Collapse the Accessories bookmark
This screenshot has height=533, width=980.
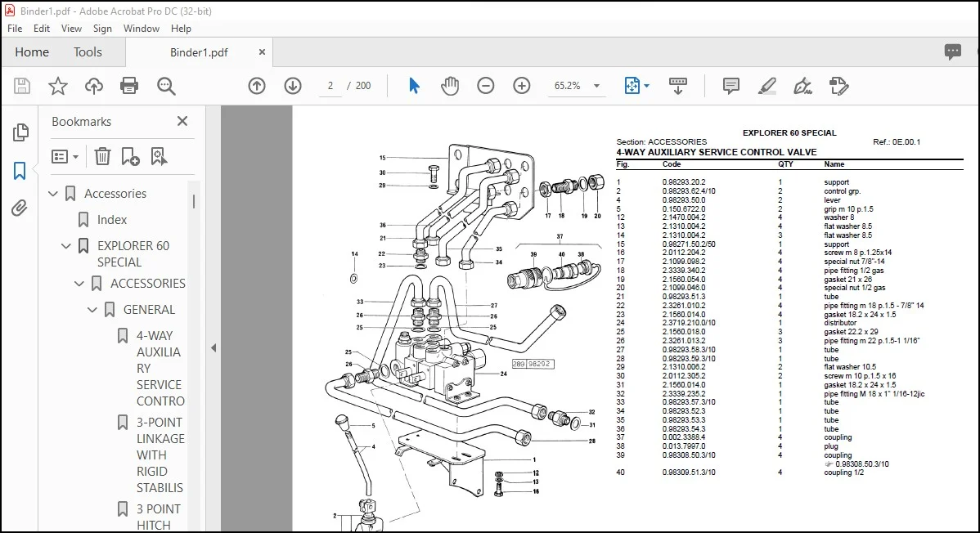(53, 194)
